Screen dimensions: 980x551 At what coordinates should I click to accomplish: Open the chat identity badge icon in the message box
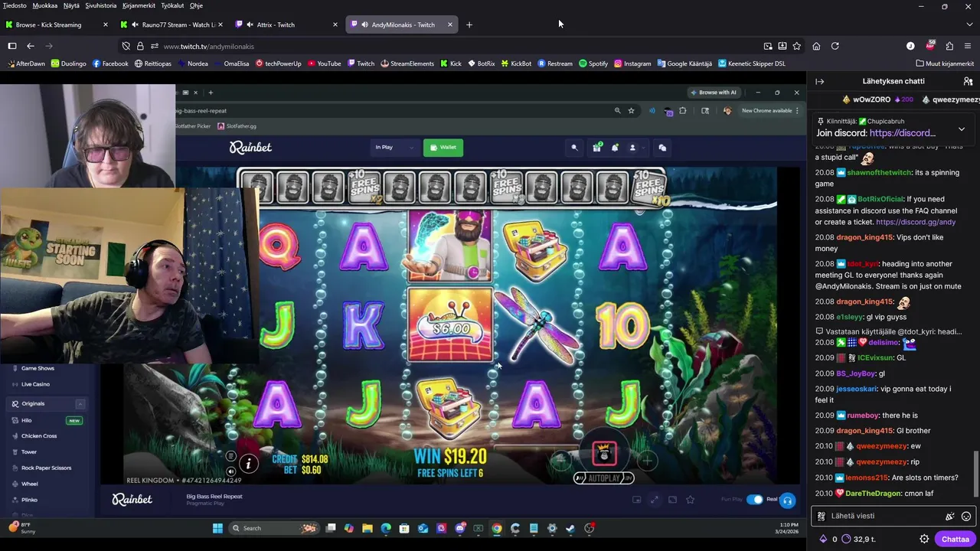pos(822,517)
